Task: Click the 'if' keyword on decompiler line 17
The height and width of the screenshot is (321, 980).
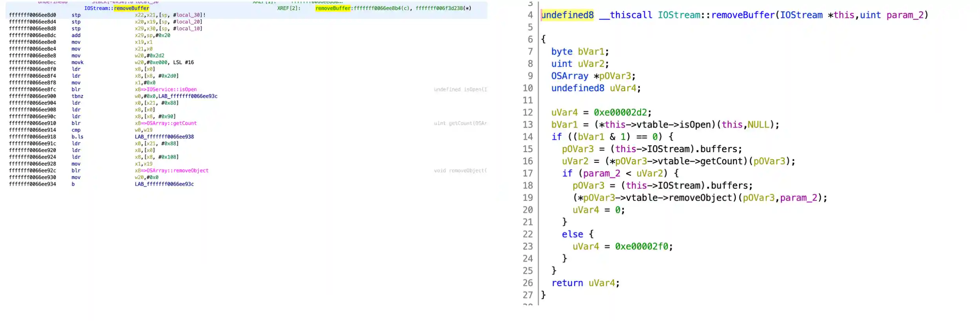Action: pyautogui.click(x=567, y=173)
